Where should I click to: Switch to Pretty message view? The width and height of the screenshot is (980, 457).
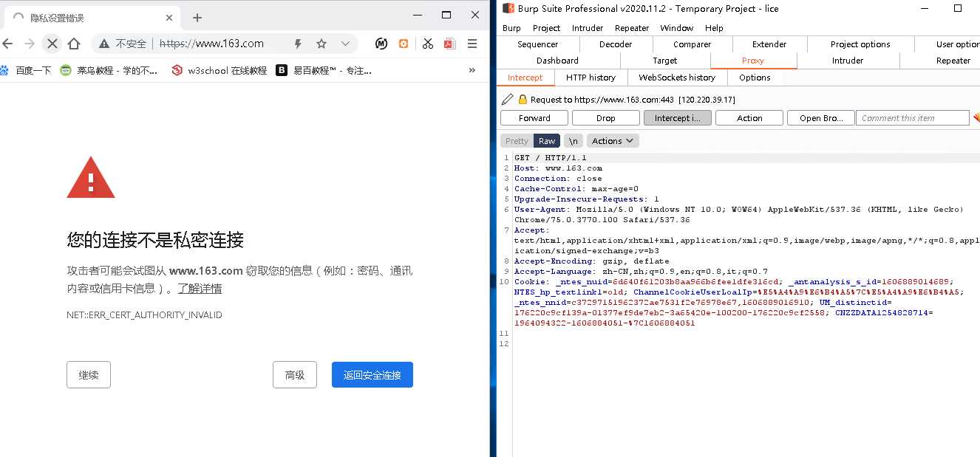[517, 141]
